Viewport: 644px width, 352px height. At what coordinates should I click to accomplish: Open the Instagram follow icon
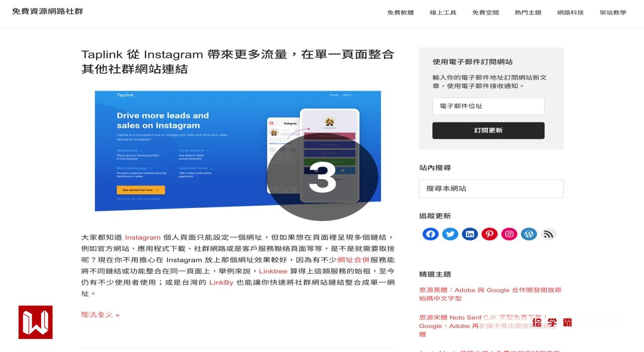pos(509,234)
